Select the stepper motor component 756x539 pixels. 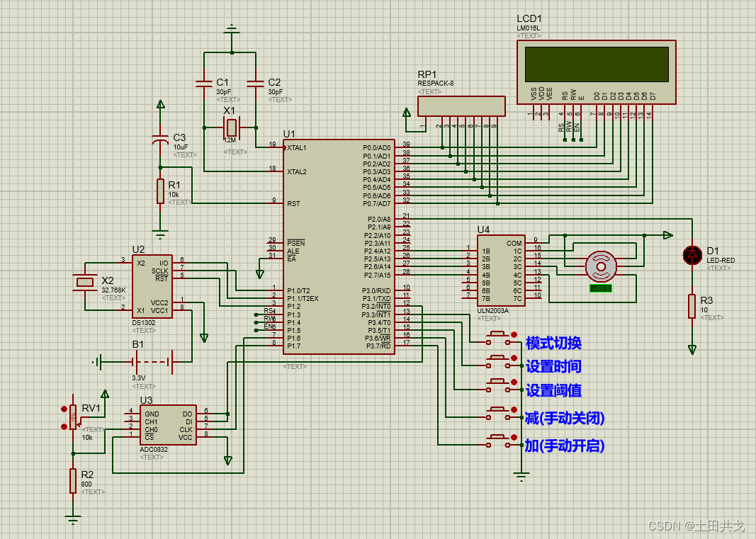point(601,266)
